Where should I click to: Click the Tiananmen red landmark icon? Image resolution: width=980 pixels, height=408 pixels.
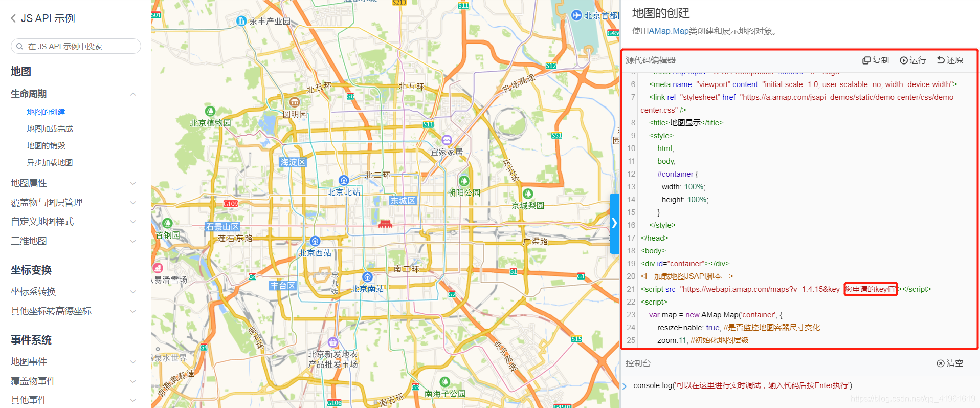(x=385, y=224)
